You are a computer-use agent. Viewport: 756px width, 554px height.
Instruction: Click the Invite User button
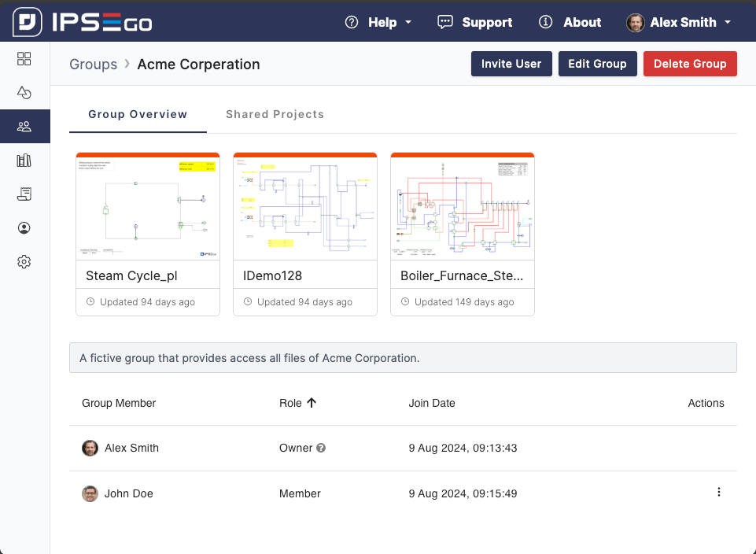pos(511,64)
